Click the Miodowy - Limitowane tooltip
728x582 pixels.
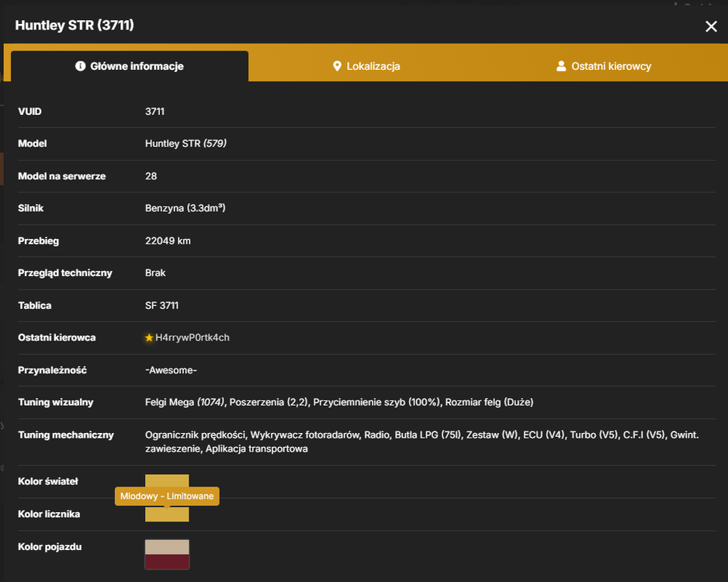[167, 496]
